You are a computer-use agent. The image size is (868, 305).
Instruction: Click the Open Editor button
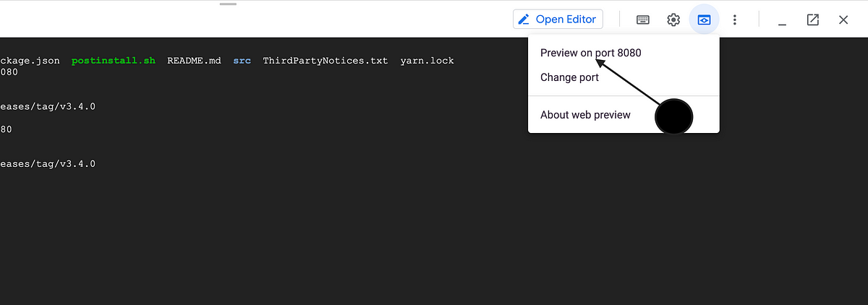tap(558, 20)
